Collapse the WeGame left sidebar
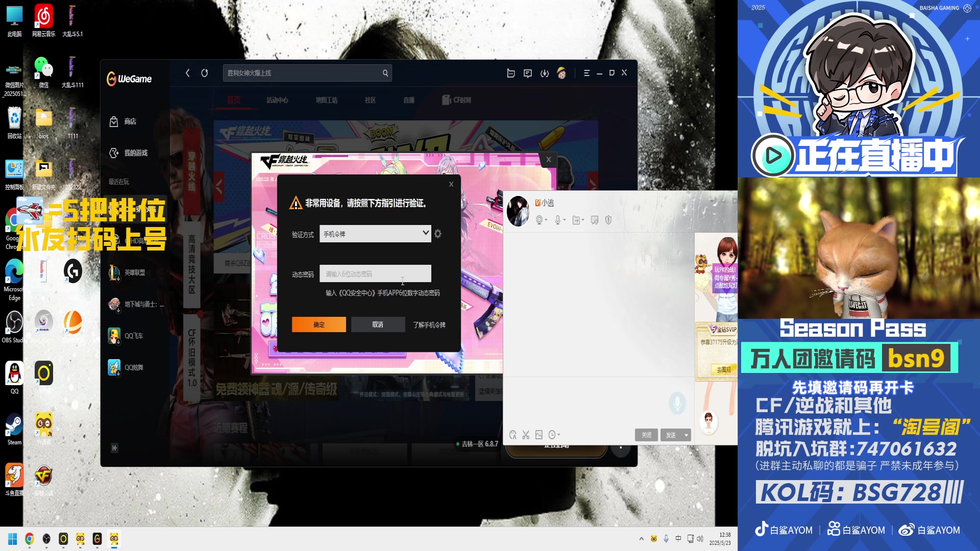Image resolution: width=980 pixels, height=551 pixels. (114, 448)
